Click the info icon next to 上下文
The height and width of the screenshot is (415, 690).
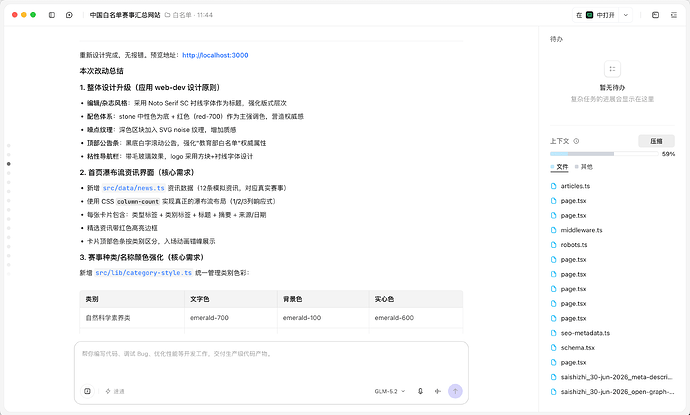[x=576, y=141]
